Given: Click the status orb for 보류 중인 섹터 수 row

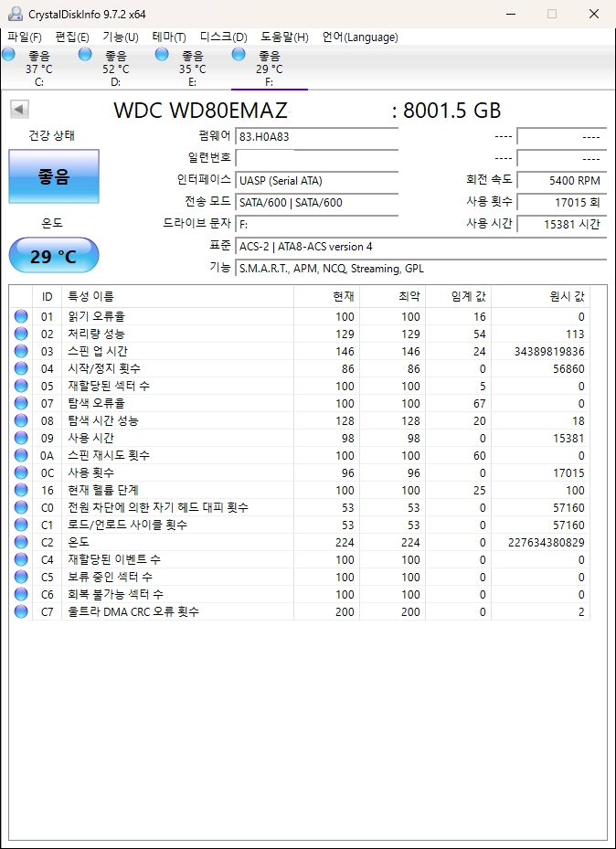Looking at the screenshot, I should pyautogui.click(x=21, y=577).
